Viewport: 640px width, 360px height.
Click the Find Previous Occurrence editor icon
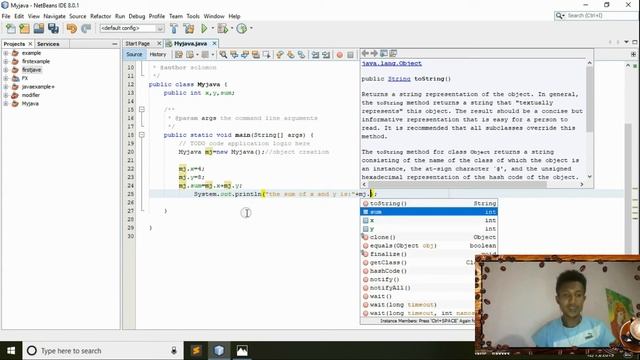(234, 54)
